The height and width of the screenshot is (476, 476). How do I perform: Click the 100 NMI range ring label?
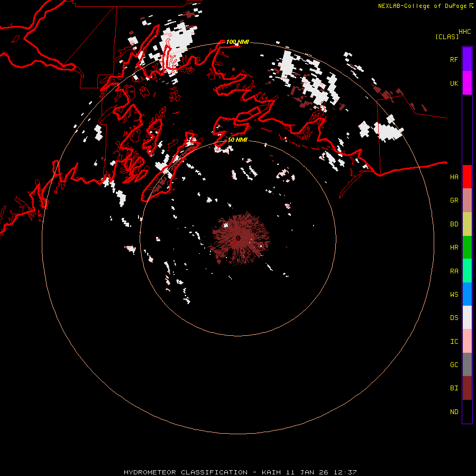[x=237, y=42]
